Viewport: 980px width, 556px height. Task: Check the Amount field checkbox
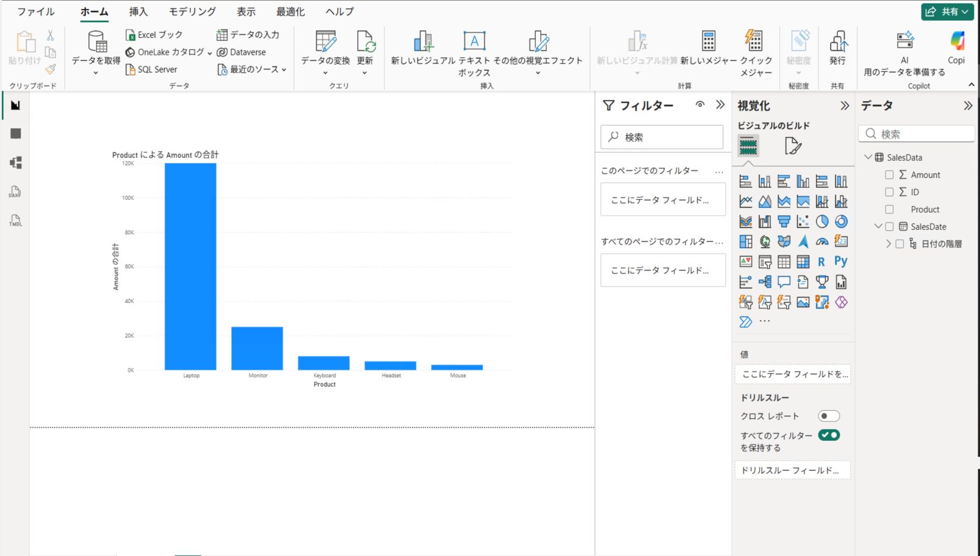point(889,175)
